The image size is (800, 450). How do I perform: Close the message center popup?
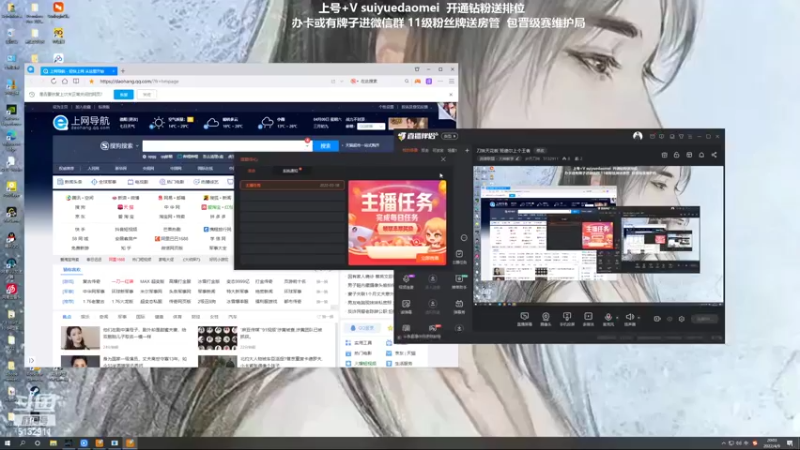tap(443, 159)
